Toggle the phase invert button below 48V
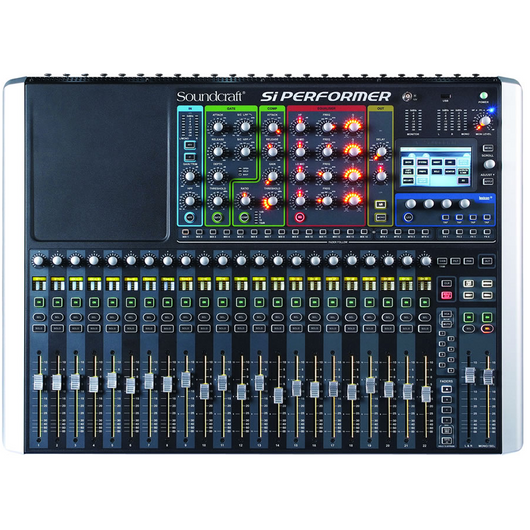The image size is (530, 530). pos(190,157)
